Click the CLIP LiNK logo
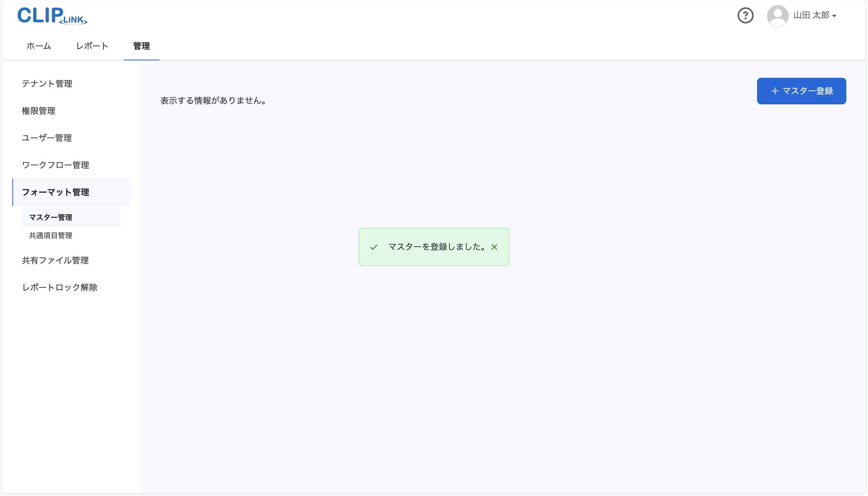Screen dimensions: 868x496 point(52,15)
